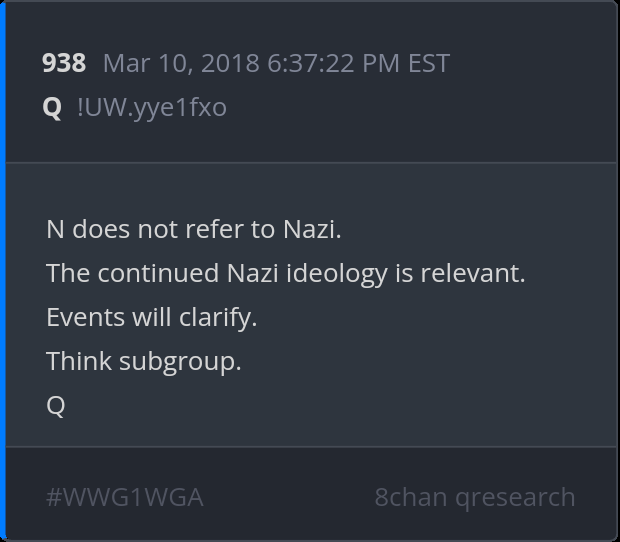Screen dimensions: 620x542
Task: Click the word 'ideology' in the post
Action: [x=337, y=274]
